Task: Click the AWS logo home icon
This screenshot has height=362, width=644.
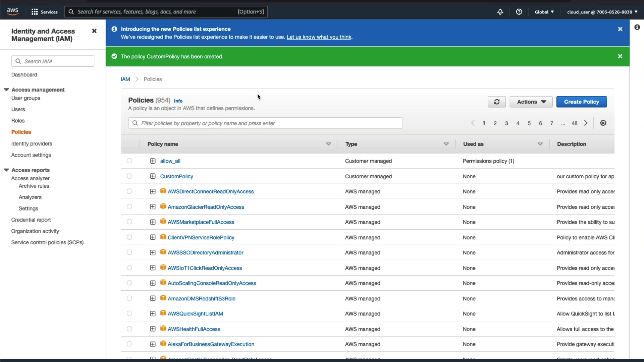Action: click(x=13, y=11)
